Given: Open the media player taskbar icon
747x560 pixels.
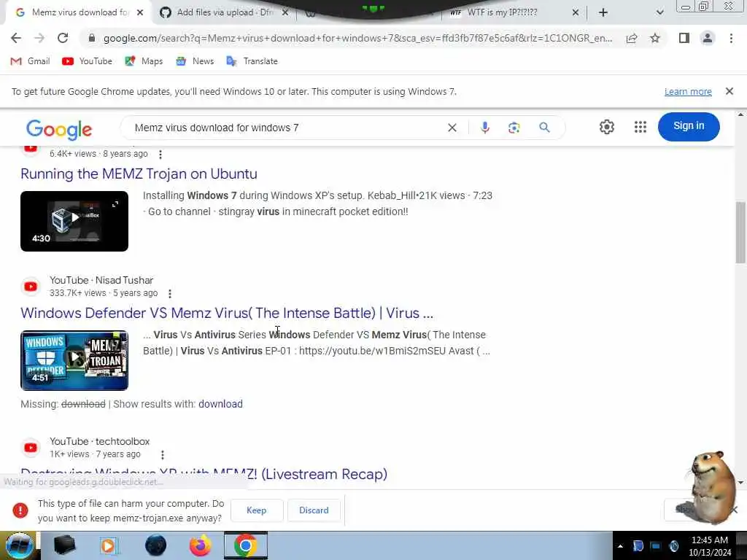Looking at the screenshot, I should pyautogui.click(x=108, y=545).
